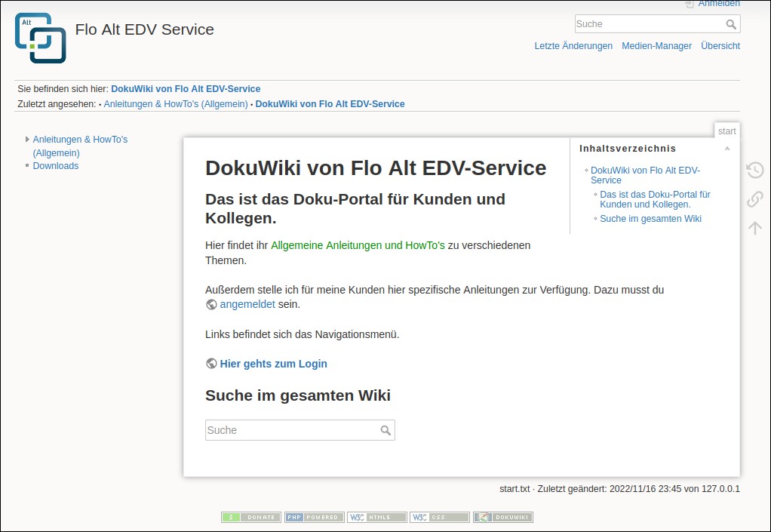Jump to Das ist das Doku-Portal in contents
The height and width of the screenshot is (532, 771).
click(655, 199)
